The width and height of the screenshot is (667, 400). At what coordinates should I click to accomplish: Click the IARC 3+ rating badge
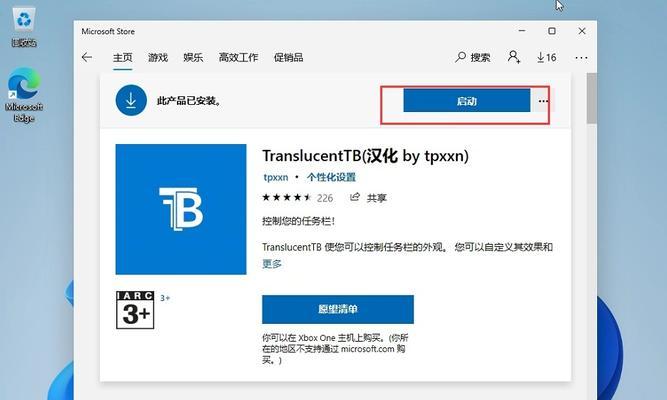pyautogui.click(x=135, y=310)
